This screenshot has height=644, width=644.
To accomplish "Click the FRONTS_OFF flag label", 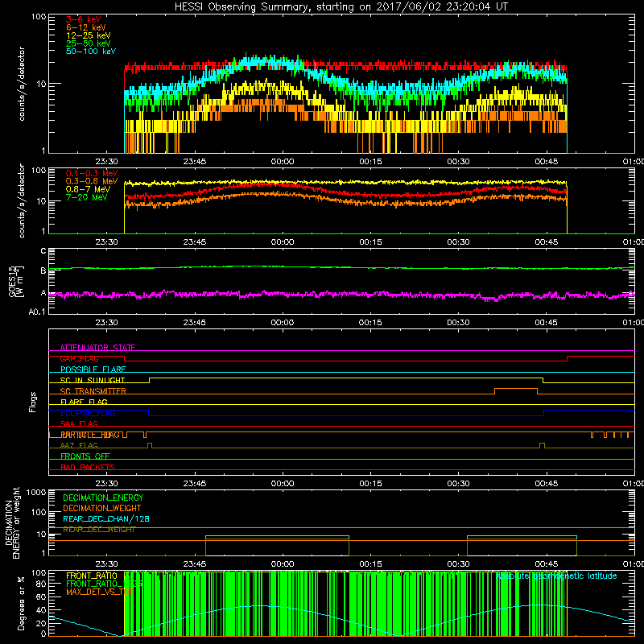I will coord(85,456).
